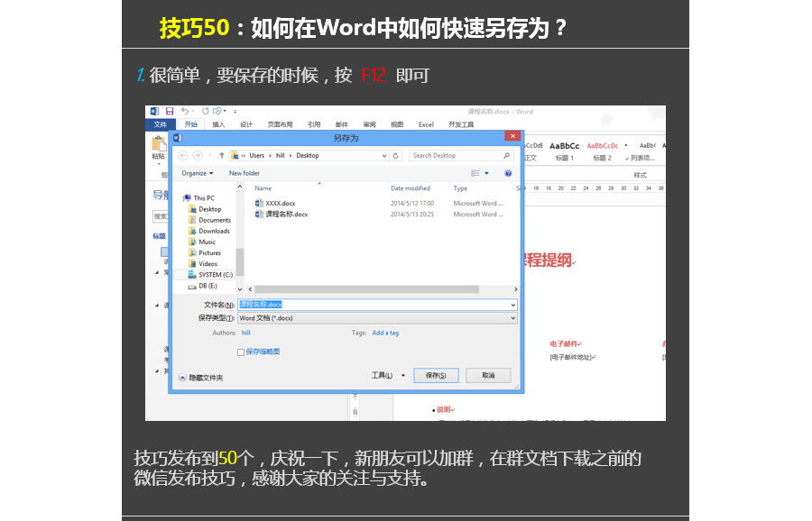Click the Undo arrow in Word's title bar

pos(185,111)
